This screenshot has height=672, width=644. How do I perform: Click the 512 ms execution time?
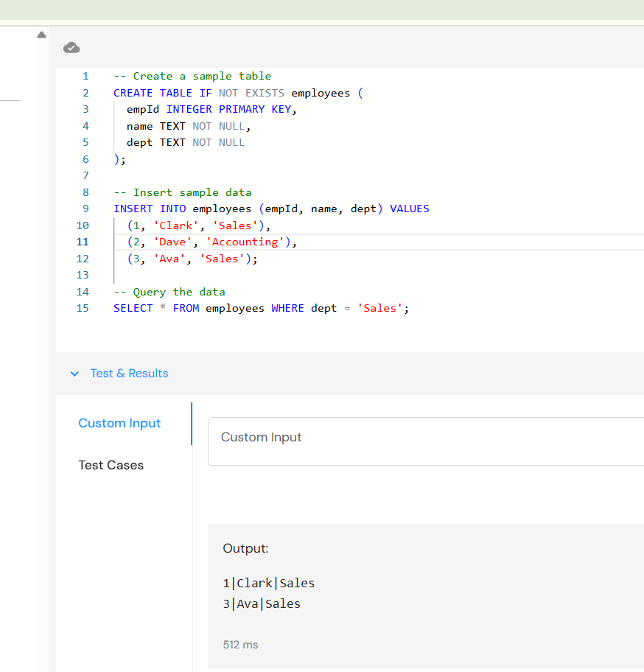[240, 645]
